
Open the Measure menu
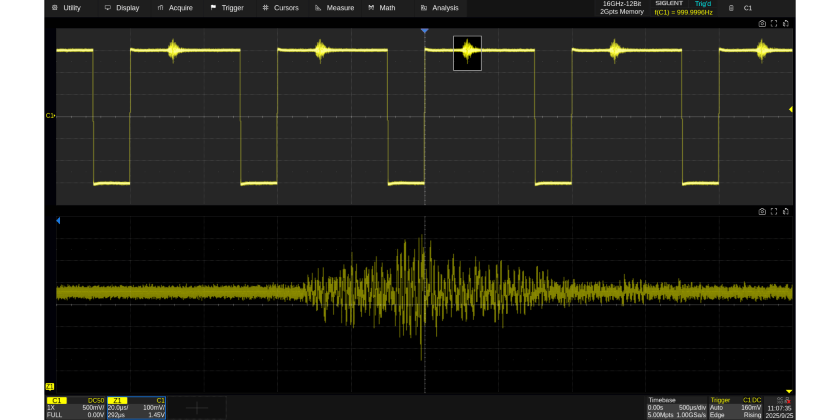pos(334,7)
